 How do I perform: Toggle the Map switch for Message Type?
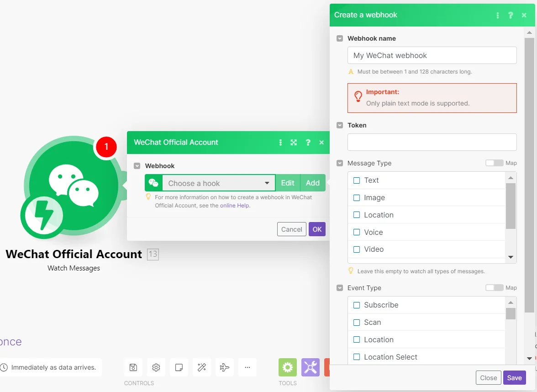tap(494, 163)
